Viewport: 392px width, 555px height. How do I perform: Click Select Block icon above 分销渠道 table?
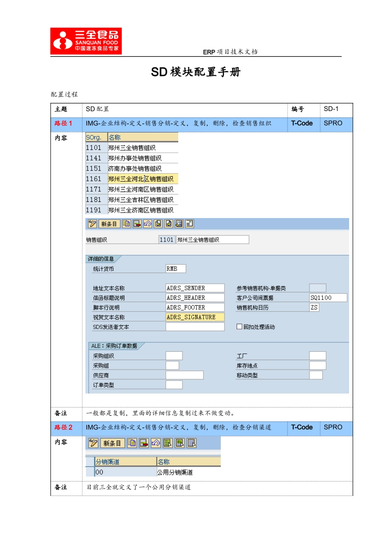pyautogui.click(x=180, y=443)
